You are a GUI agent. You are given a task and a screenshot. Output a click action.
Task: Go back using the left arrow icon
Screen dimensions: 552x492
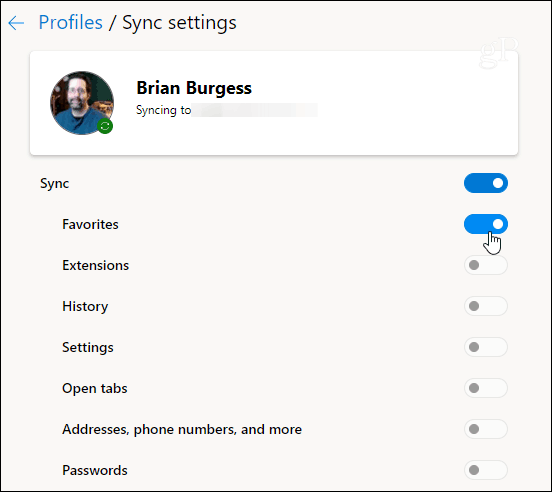16,23
